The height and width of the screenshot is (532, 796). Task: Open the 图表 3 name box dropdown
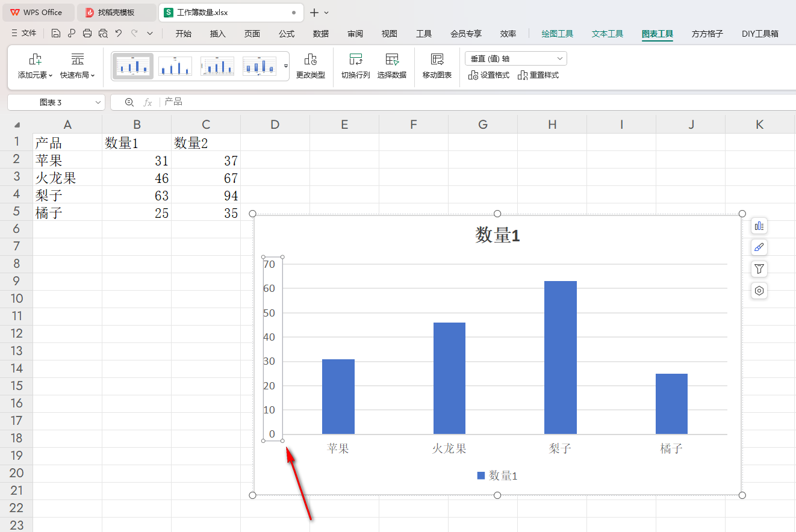click(98, 102)
